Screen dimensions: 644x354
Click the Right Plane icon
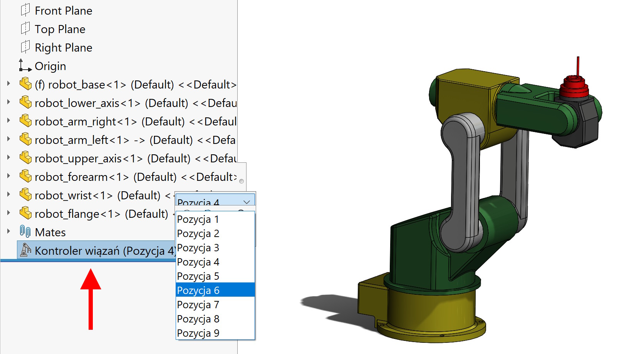25,47
